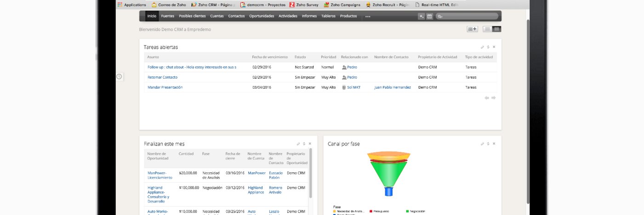Click the quick create plus icon
Viewport: 644px width, 215px height.
[421, 16]
